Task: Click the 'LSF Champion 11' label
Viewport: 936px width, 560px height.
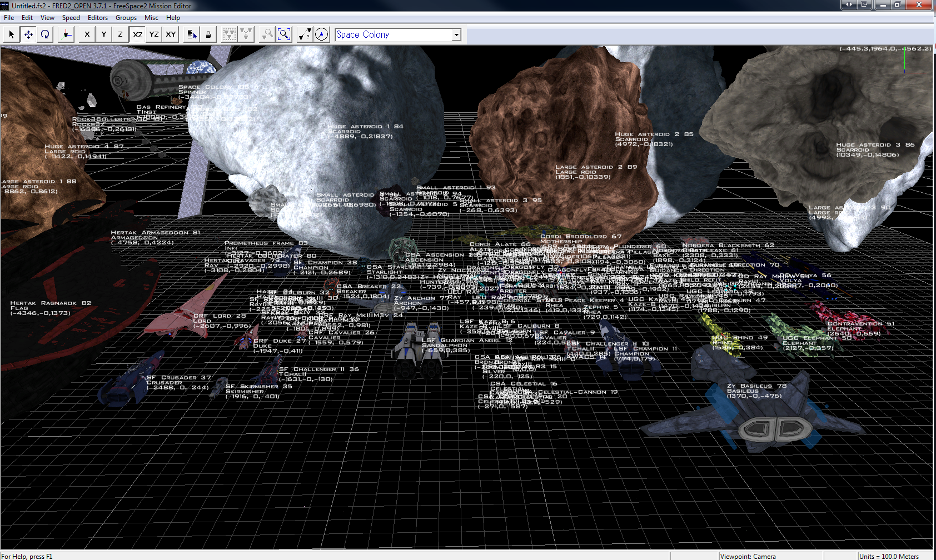Action: (645, 349)
